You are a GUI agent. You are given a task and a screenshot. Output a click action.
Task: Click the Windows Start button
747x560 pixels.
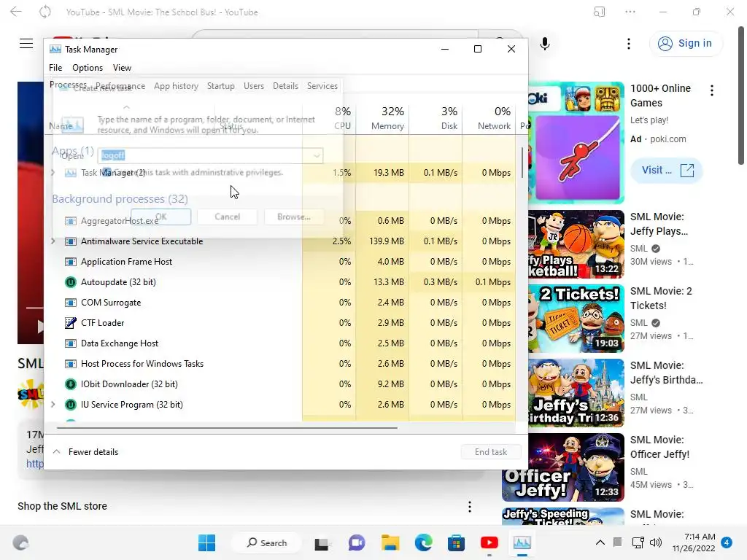(x=206, y=542)
